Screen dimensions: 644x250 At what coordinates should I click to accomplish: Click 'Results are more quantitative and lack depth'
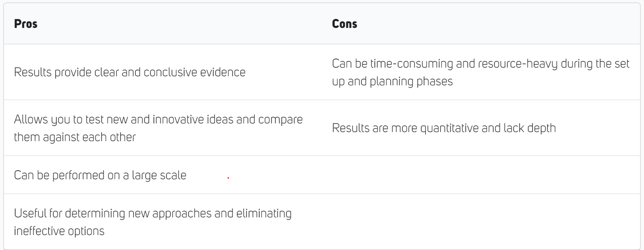pyautogui.click(x=444, y=128)
